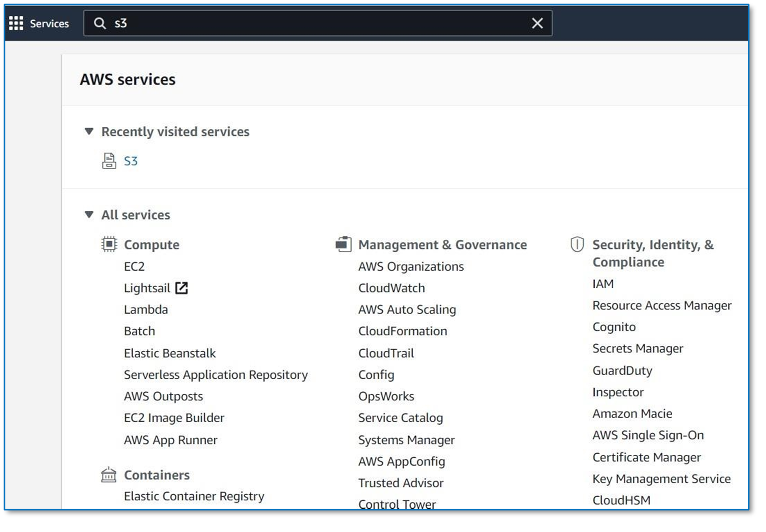The height and width of the screenshot is (532, 766).
Task: Open the Batch service
Action: click(x=140, y=331)
